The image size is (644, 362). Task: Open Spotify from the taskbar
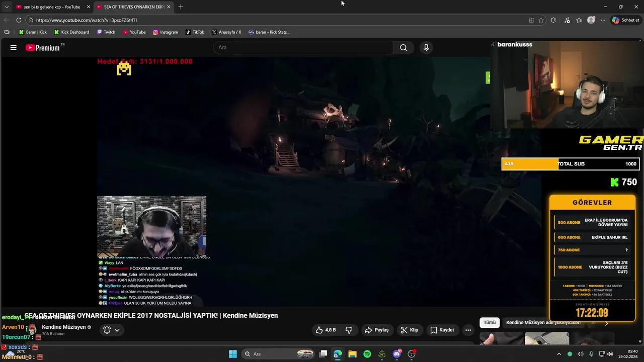367,354
